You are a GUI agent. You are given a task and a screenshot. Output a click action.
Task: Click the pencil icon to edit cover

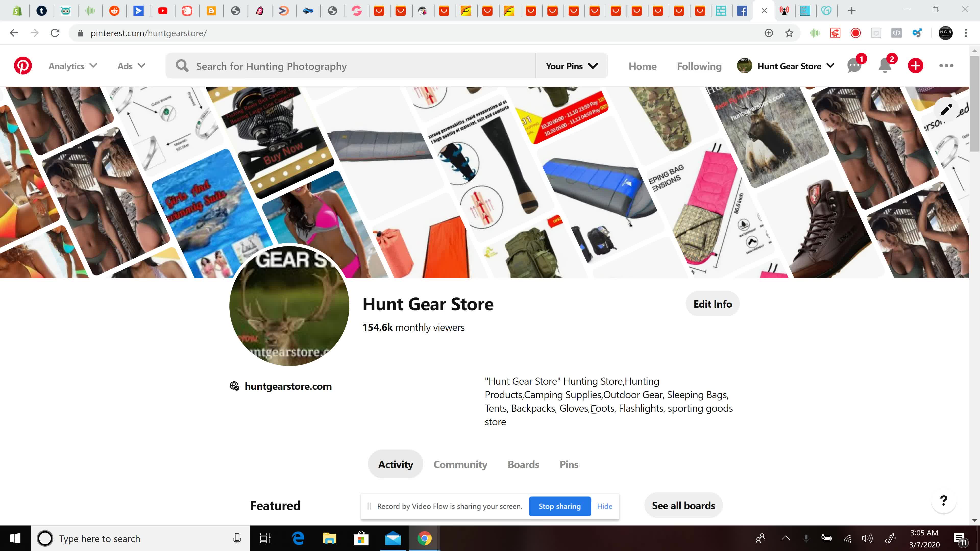(x=946, y=110)
